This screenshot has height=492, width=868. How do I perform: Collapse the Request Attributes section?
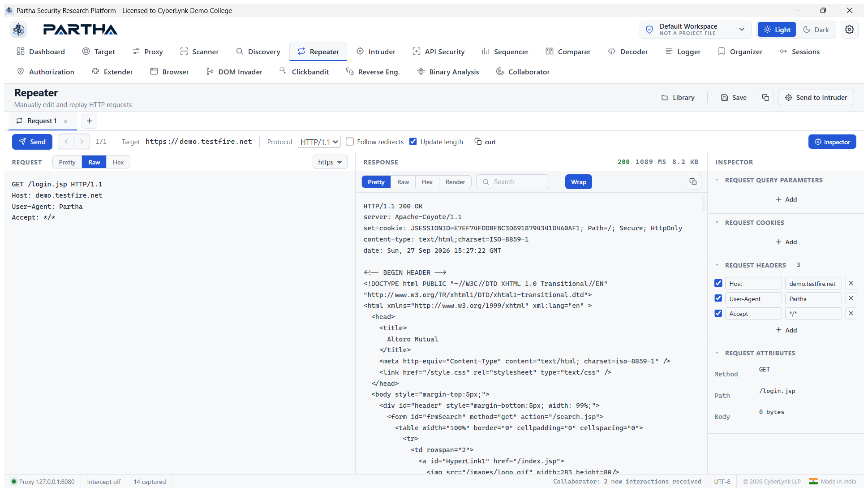717,353
